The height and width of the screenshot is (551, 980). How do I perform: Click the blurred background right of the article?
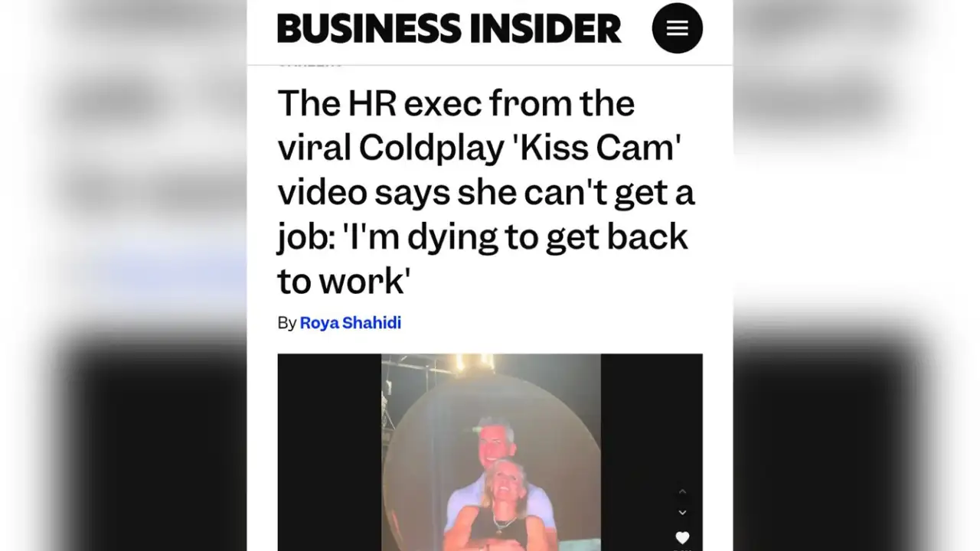tap(857, 275)
